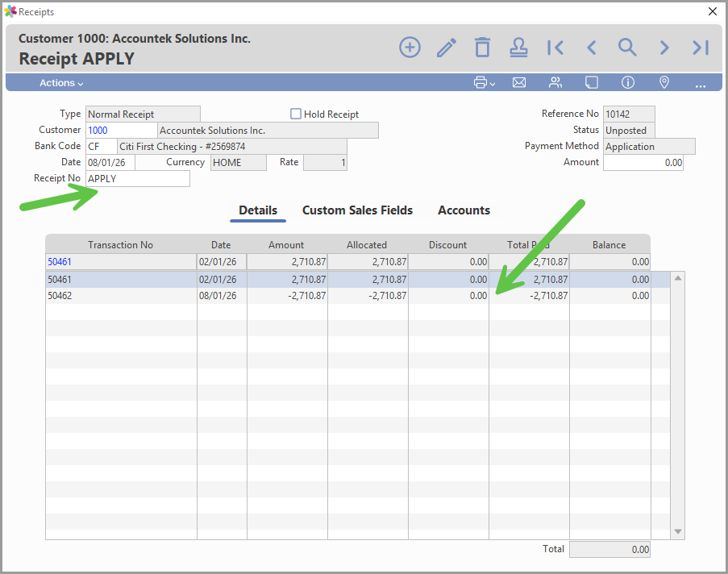Click Payment Method Application field

[x=649, y=146]
